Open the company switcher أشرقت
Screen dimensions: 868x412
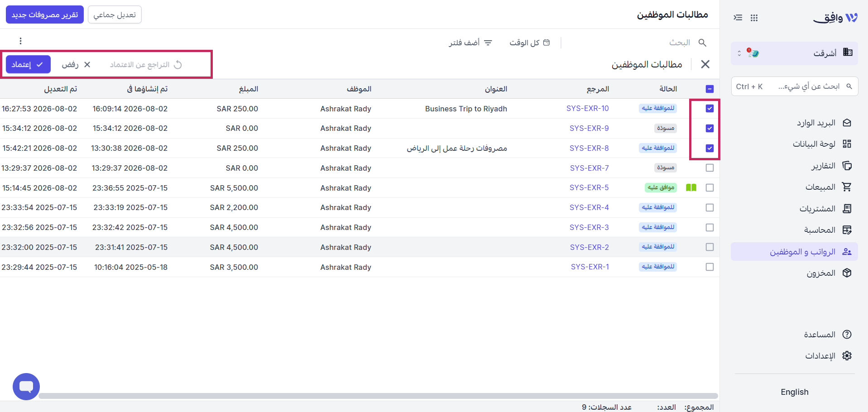pos(794,53)
